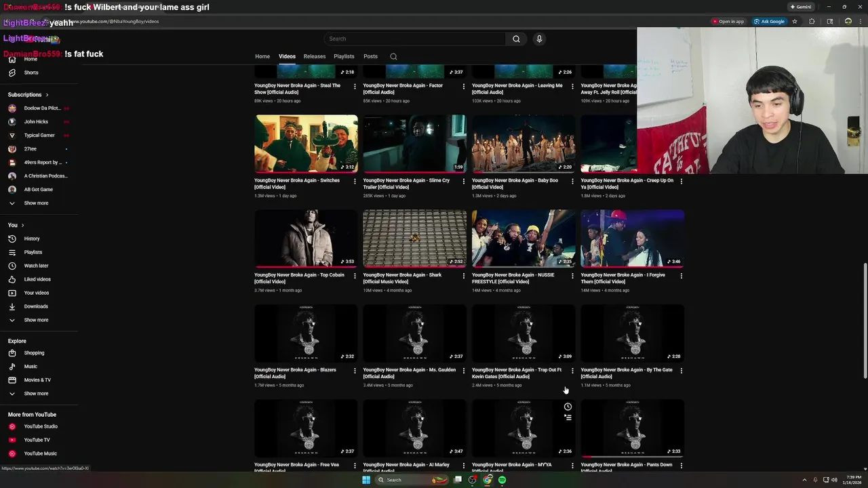Play Top Cobain video thumbnail
This screenshot has width=868, height=488.
click(x=306, y=239)
